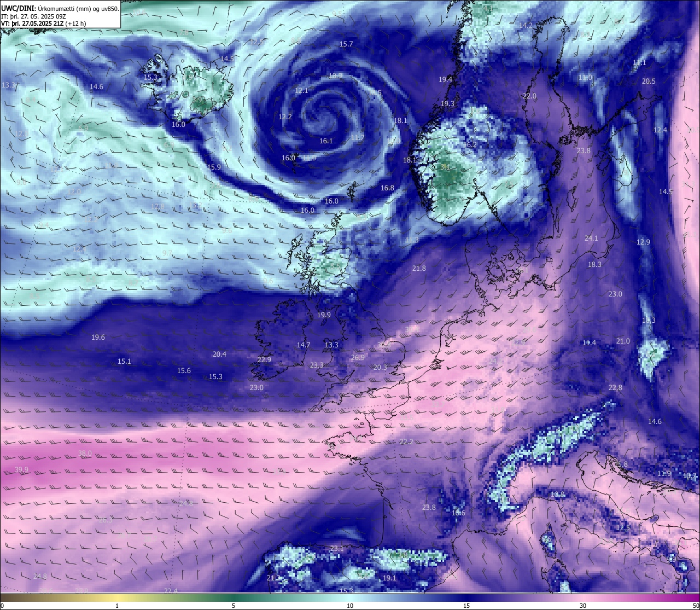Click the 12.4 value over Finland
Viewport: 700px width, 610px height.
tap(661, 130)
